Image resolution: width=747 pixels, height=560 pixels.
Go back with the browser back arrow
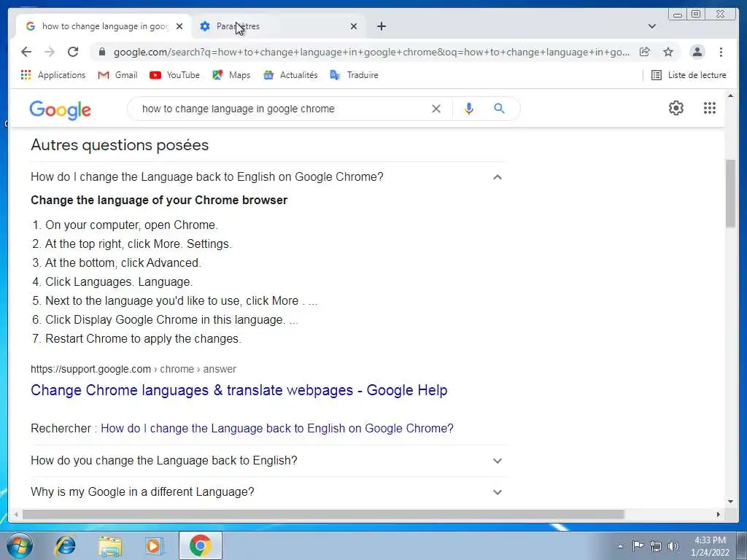pyautogui.click(x=26, y=52)
